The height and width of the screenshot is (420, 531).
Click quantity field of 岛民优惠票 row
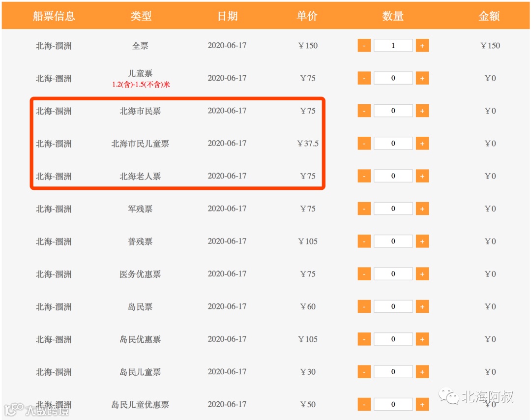pos(393,339)
